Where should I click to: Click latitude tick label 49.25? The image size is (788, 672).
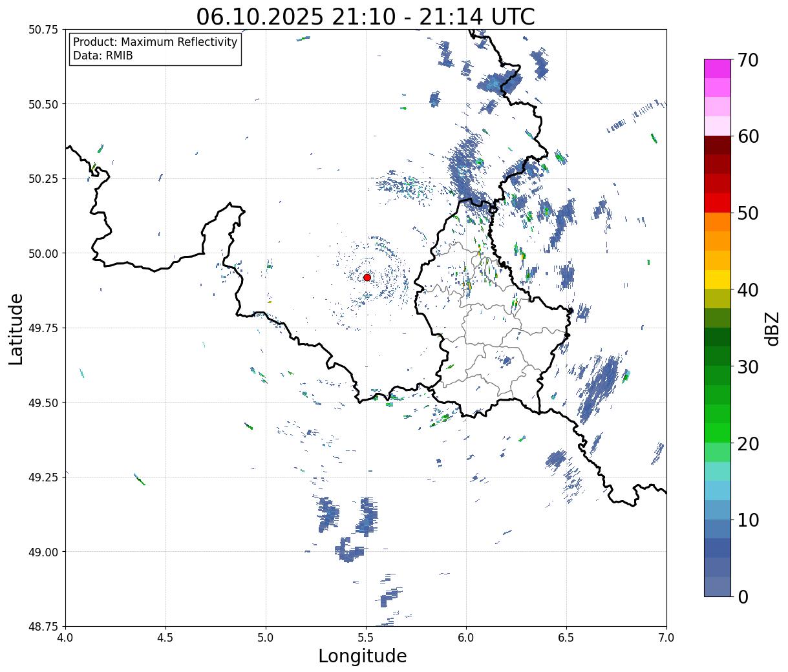click(43, 478)
